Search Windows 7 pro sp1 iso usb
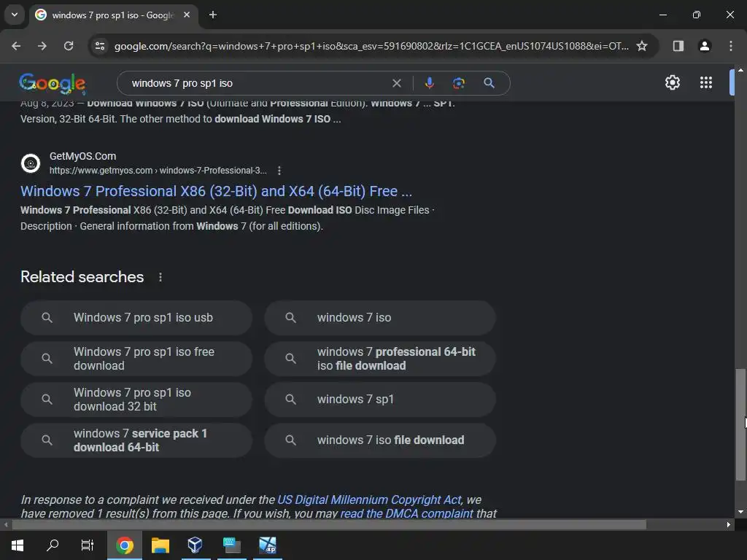 (x=136, y=318)
